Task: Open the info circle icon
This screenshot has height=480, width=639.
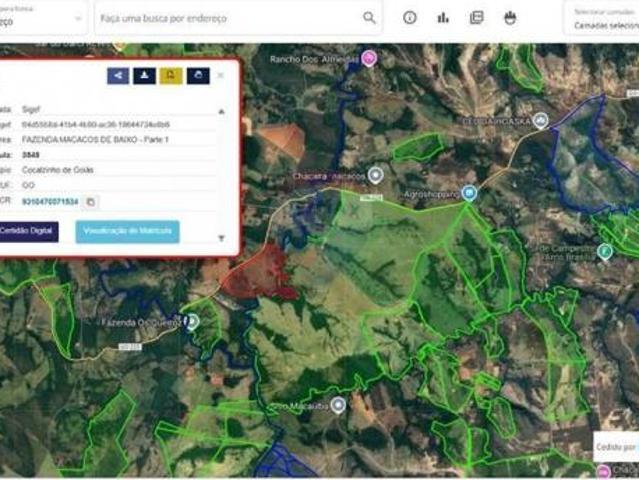Action: (410, 18)
